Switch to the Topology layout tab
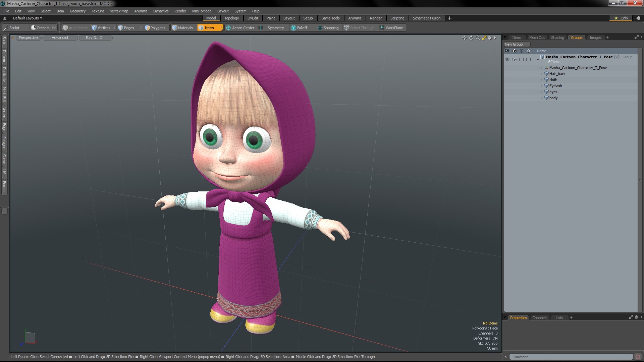The height and width of the screenshot is (362, 644). coord(231,18)
